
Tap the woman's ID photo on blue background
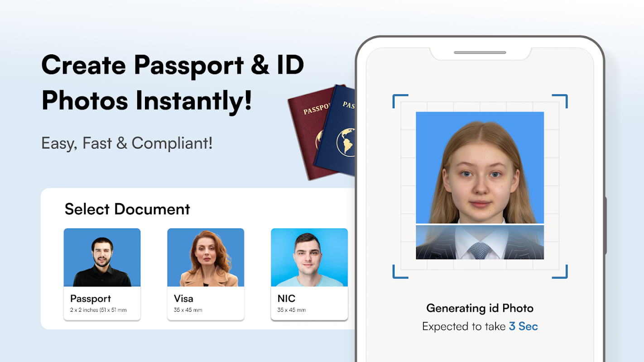[x=480, y=167]
